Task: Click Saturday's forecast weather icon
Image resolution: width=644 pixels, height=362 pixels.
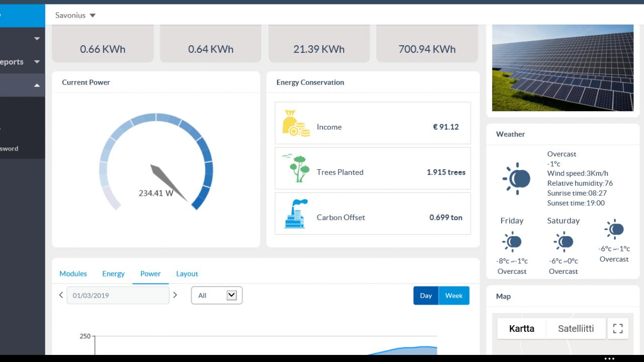Action: click(x=563, y=242)
